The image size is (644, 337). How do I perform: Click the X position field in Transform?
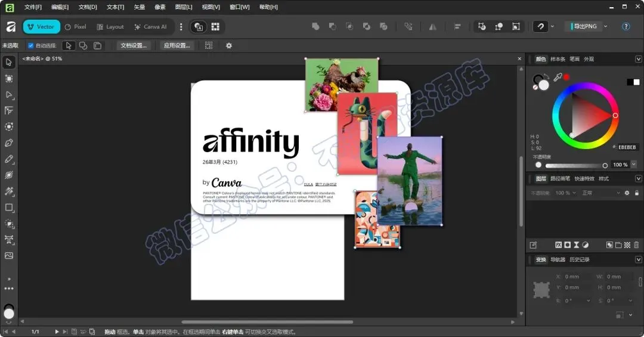[x=577, y=277]
